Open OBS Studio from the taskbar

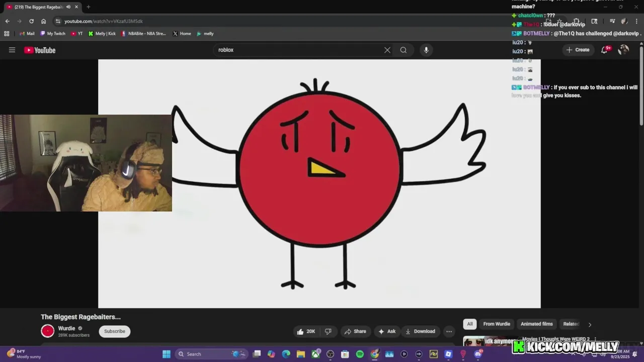click(330, 354)
